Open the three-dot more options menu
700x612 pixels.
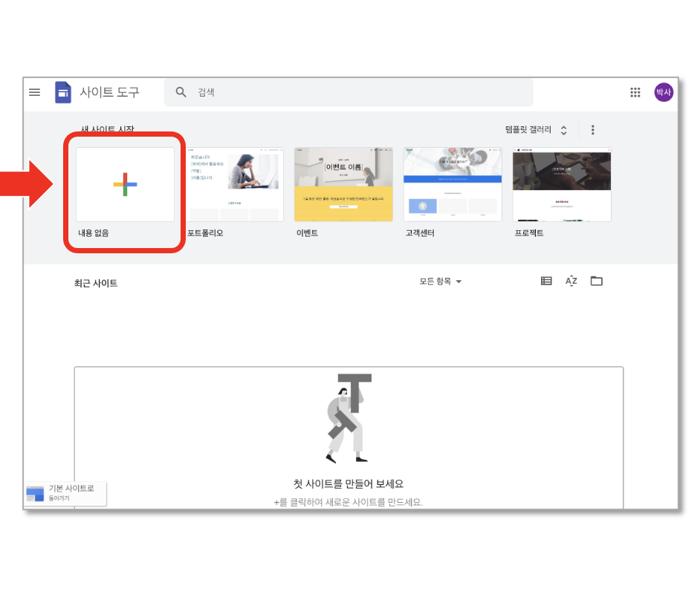click(592, 130)
